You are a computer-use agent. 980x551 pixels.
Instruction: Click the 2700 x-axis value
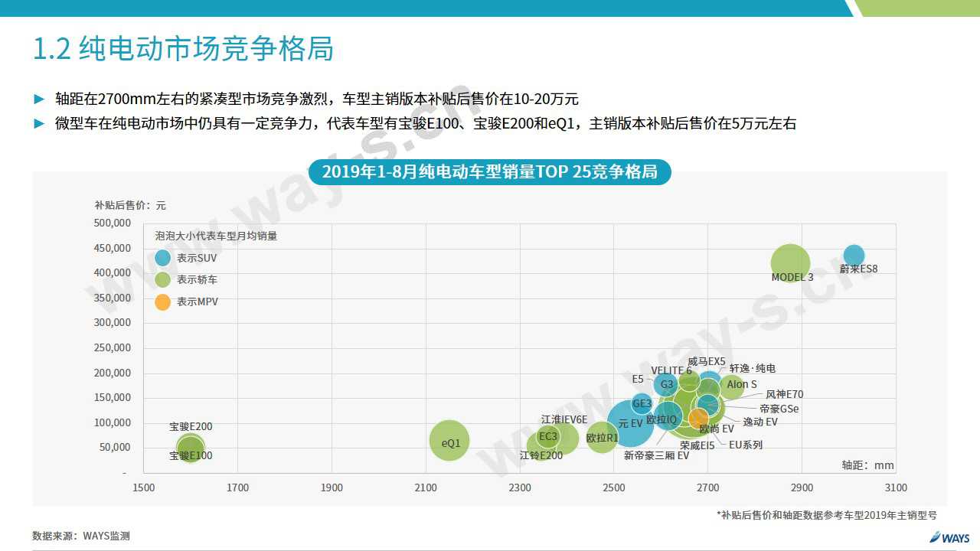click(x=707, y=487)
